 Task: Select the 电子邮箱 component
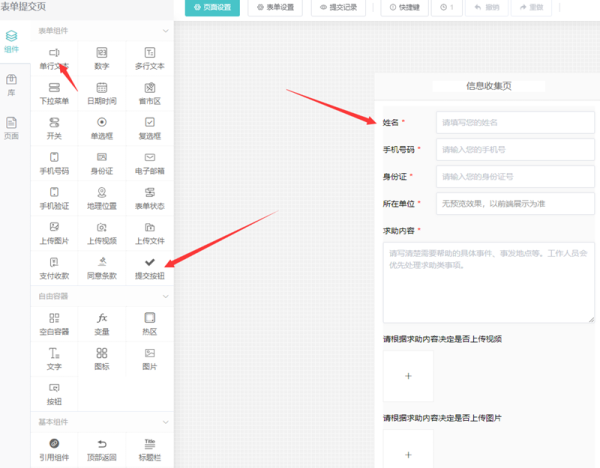(x=150, y=163)
